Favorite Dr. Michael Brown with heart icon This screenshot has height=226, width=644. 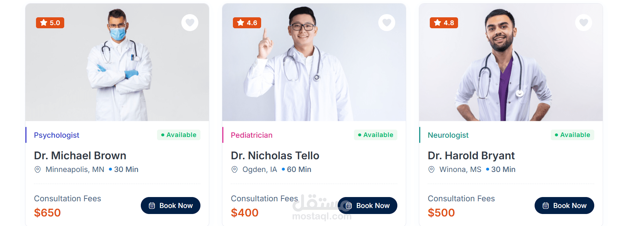point(190,23)
